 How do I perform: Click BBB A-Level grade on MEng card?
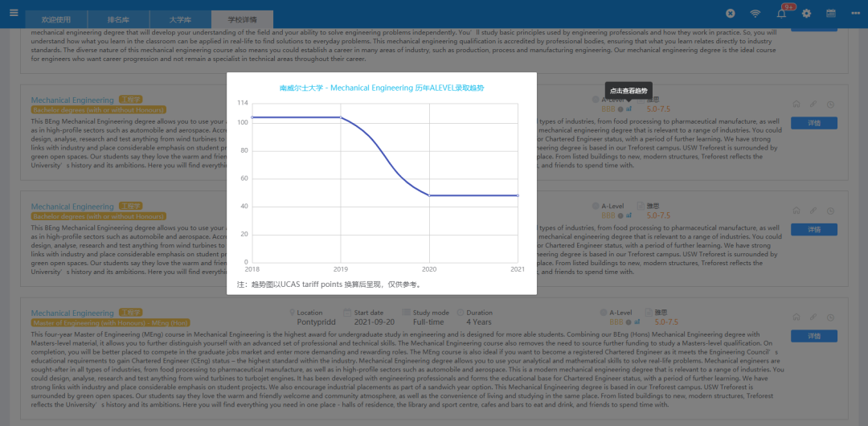(x=616, y=322)
